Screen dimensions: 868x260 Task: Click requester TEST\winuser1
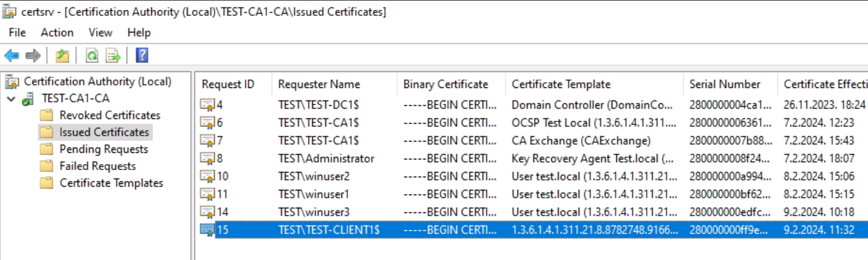[313, 194]
